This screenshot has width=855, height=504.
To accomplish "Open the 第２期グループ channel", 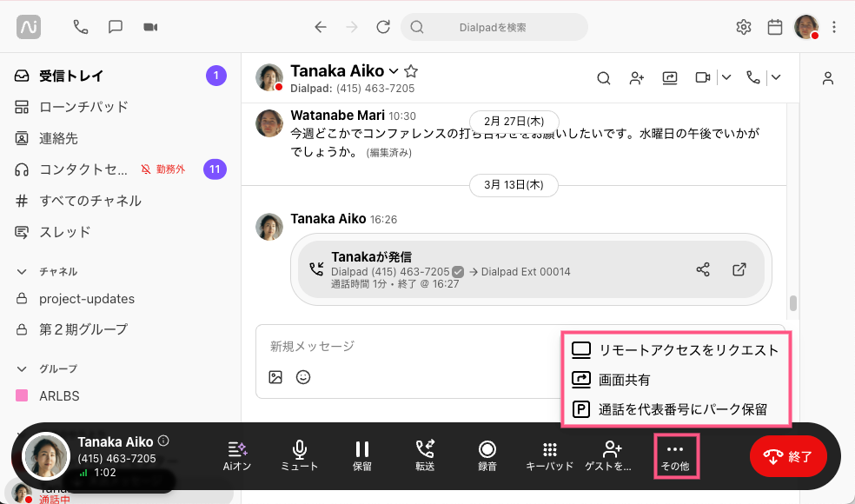I will click(120, 329).
